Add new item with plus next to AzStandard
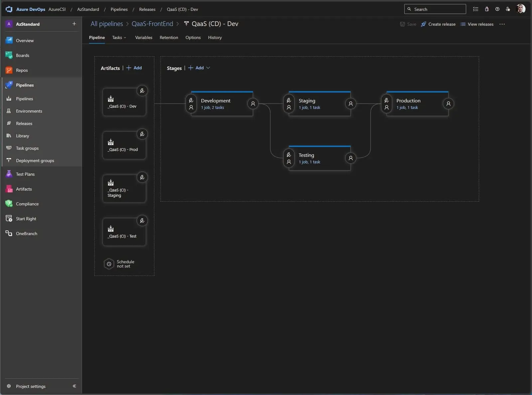The image size is (532, 395). 74,24
